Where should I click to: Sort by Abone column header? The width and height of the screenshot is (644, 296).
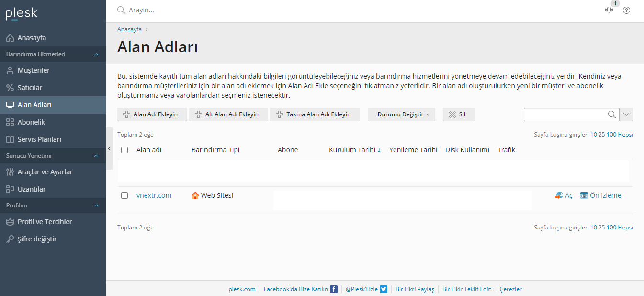pos(288,150)
